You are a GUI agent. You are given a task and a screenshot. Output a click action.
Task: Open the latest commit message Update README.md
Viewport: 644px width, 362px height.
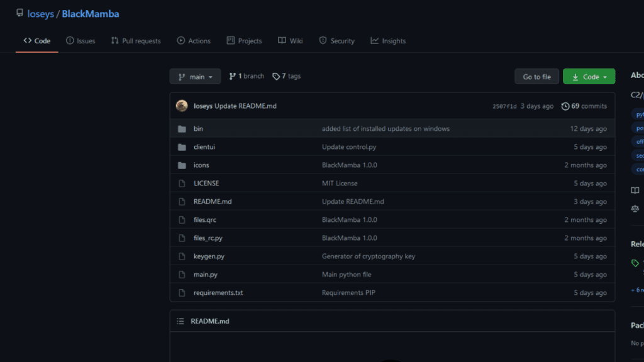tap(246, 106)
